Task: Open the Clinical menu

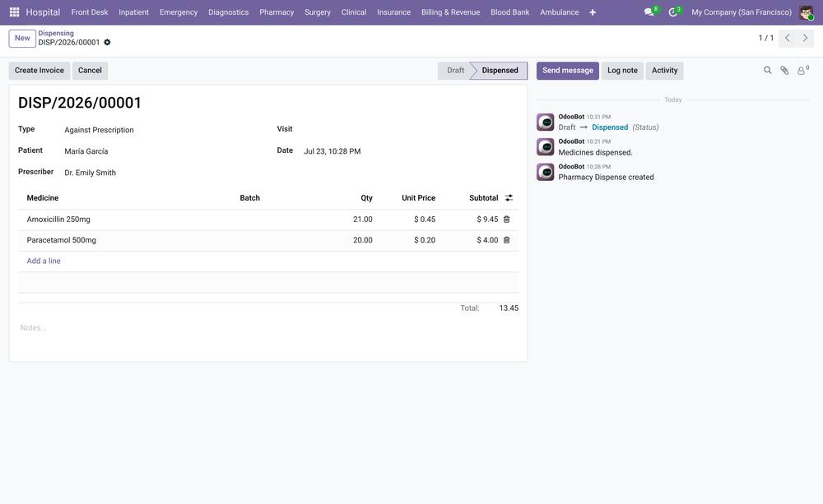Action: point(354,12)
